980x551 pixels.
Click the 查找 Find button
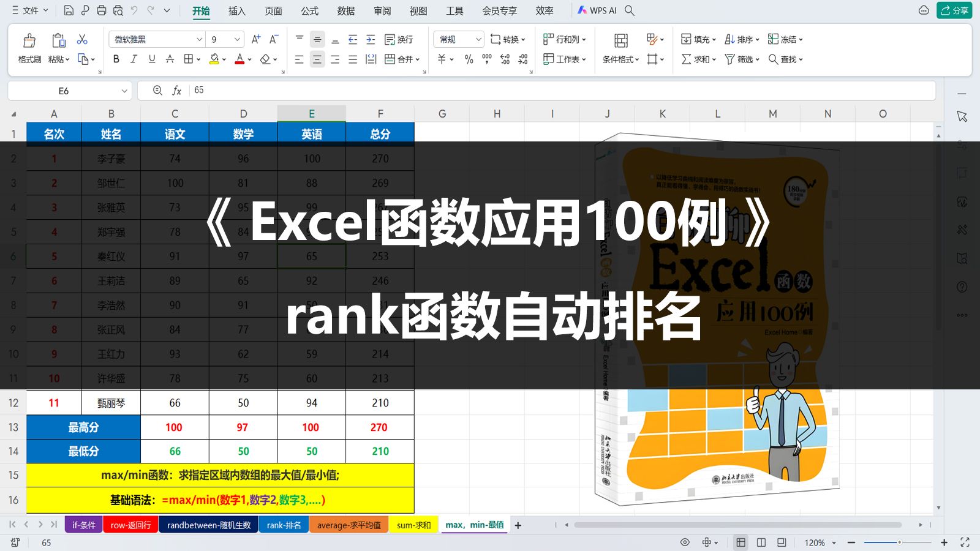tap(785, 59)
